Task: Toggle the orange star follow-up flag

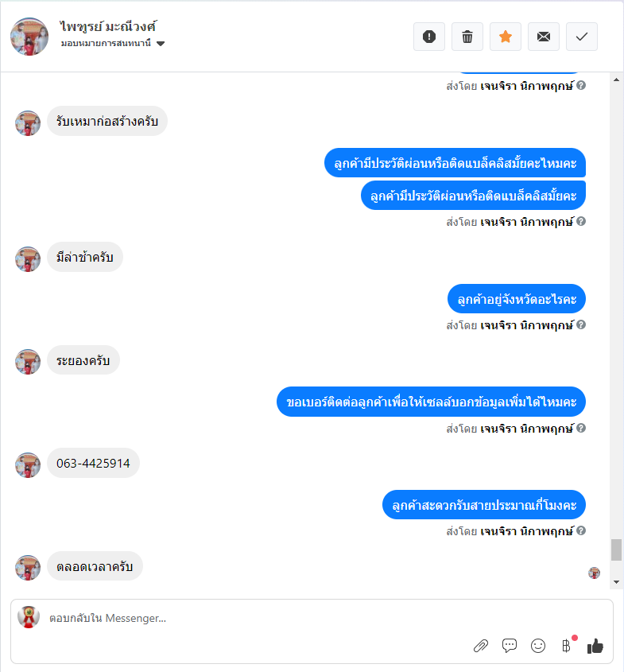Action: [506, 37]
